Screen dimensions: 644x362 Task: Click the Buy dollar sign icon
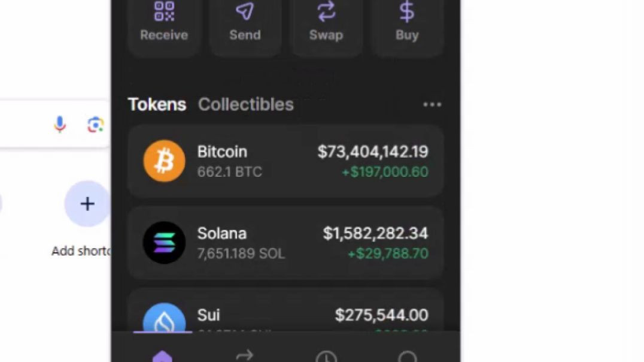point(407,10)
